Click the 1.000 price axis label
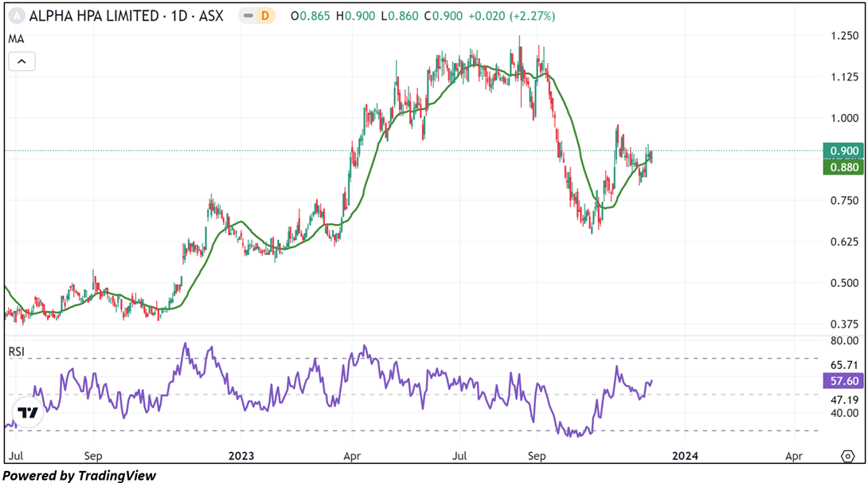Image resolution: width=868 pixels, height=483 pixels. tap(844, 118)
